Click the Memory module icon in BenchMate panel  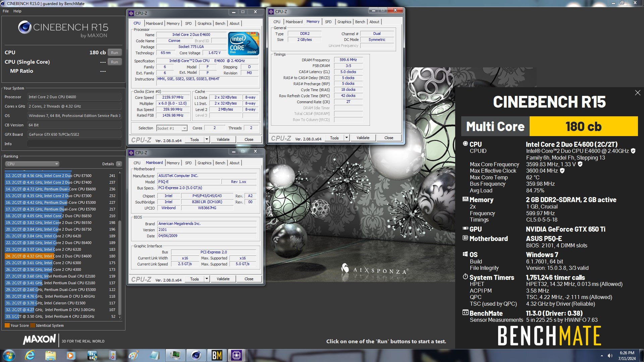(x=465, y=199)
